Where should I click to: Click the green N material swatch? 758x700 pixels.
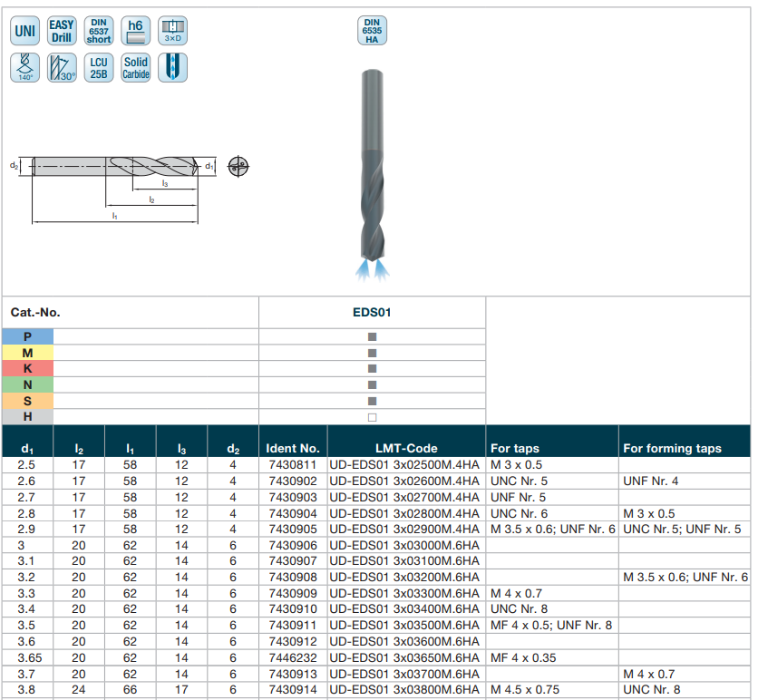coord(27,384)
